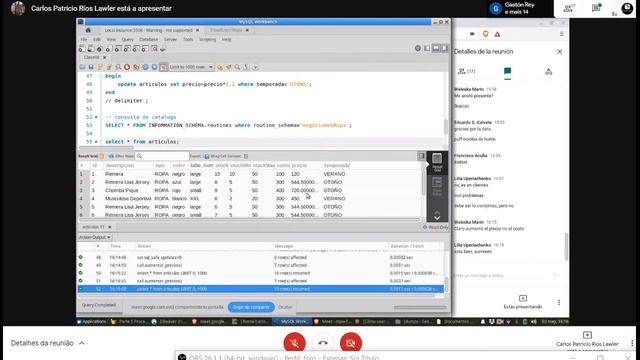Click the Explain query magnifier icon

tap(118, 67)
